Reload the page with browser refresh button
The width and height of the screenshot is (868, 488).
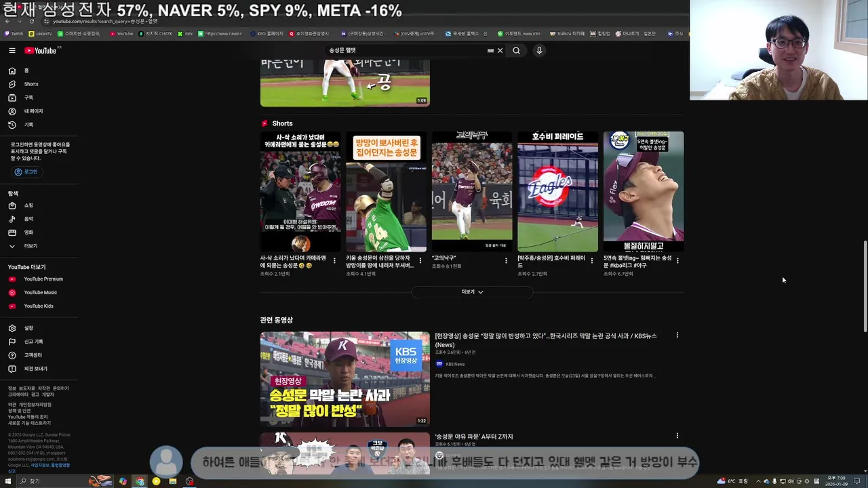tap(32, 22)
